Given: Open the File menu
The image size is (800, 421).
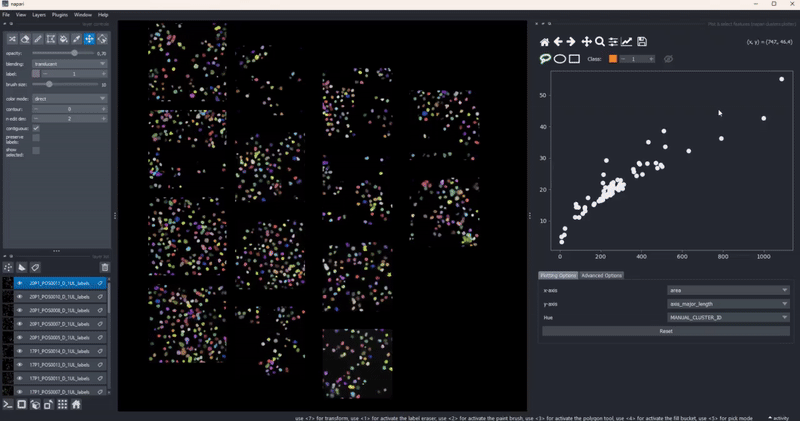Looking at the screenshot, I should click(x=6, y=15).
